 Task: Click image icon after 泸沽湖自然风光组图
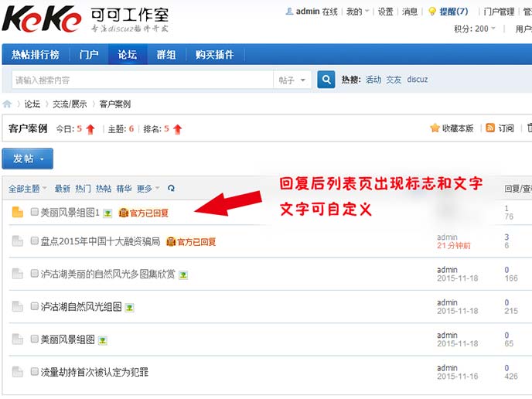click(x=129, y=308)
